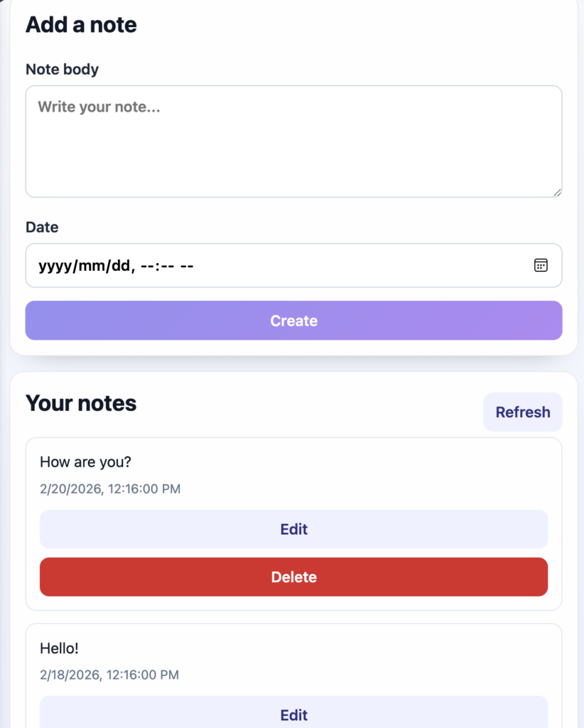This screenshot has height=728, width=584.
Task: Click the 2/18/2026 note timestamp
Action: [109, 675]
